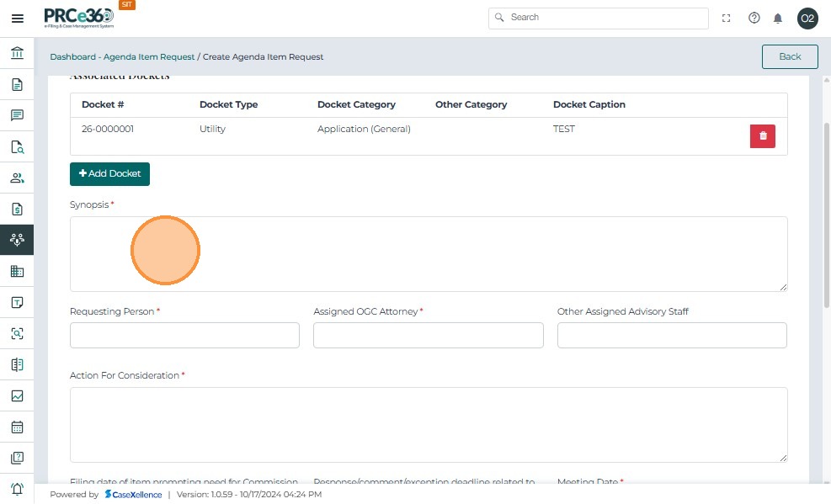Open the hamburger navigation menu
Image resolution: width=831 pixels, height=504 pixels.
coord(17,19)
